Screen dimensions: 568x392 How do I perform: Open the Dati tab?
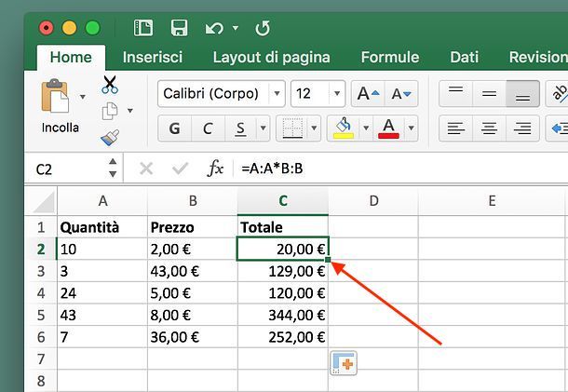pos(464,57)
